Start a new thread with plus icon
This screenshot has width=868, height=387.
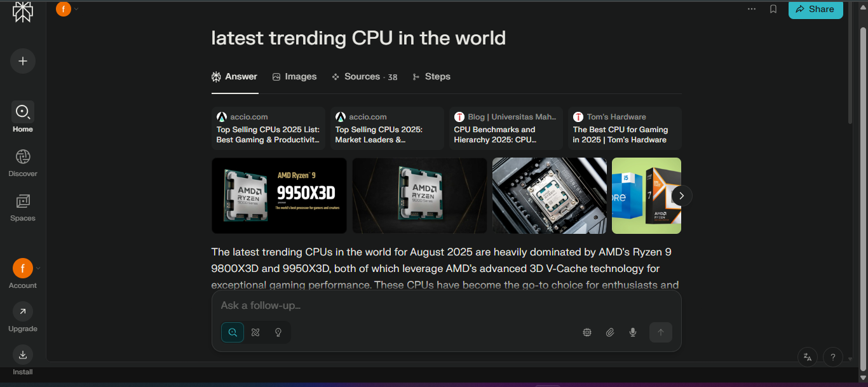[23, 61]
